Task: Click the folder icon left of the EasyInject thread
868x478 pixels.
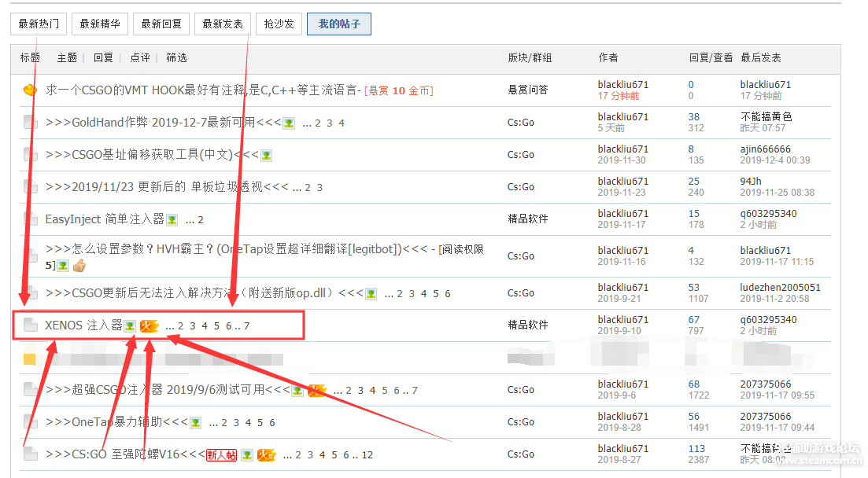Action: tap(30, 219)
